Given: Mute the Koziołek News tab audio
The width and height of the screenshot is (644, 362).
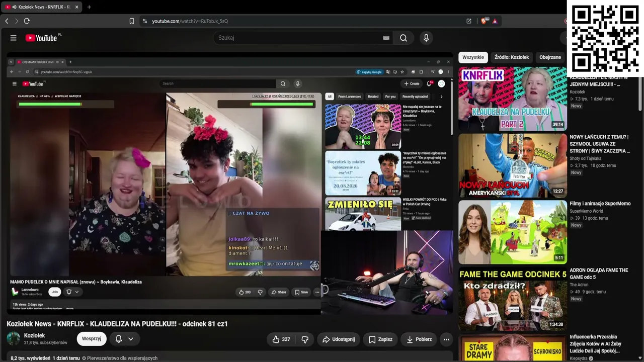Looking at the screenshot, I should [x=14, y=7].
